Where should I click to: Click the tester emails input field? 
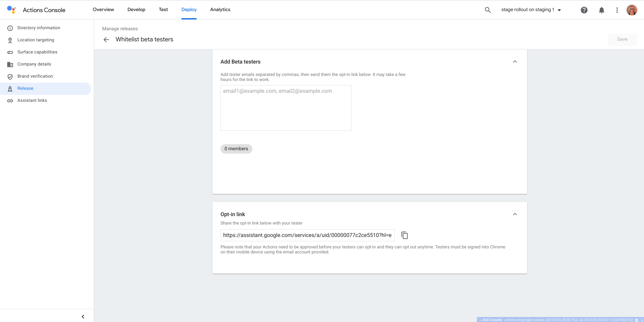pyautogui.click(x=285, y=108)
